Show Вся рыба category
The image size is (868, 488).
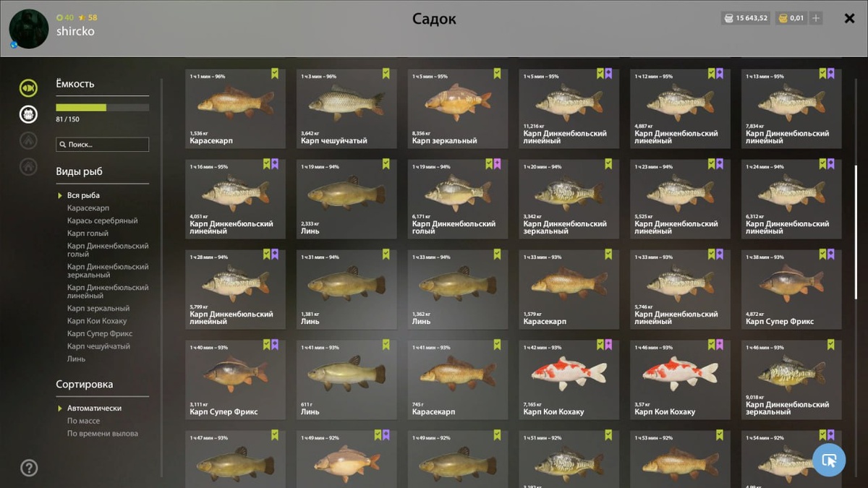(x=83, y=195)
